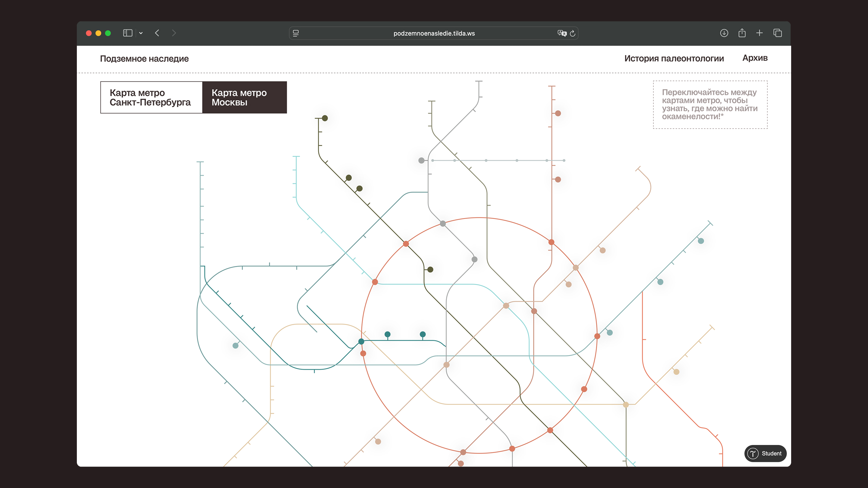Open the page reader menu icon

pyautogui.click(x=296, y=33)
